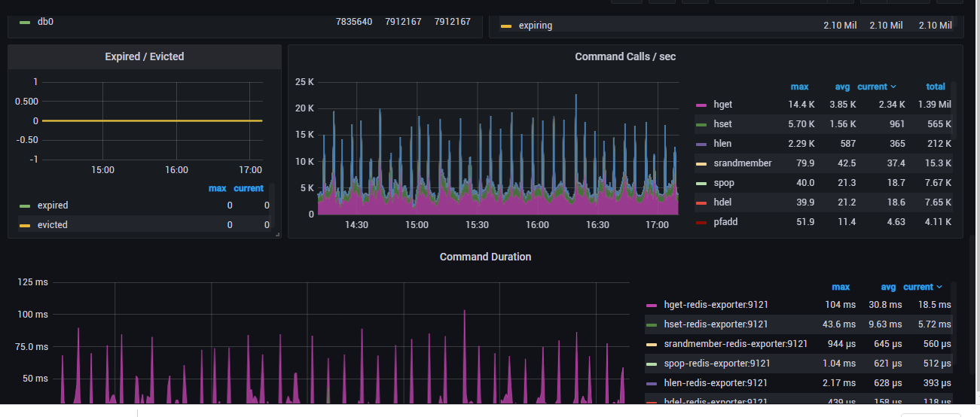The width and height of the screenshot is (980, 417).
Task: Open the Command Calls / sec panel menu
Action: 624,56
